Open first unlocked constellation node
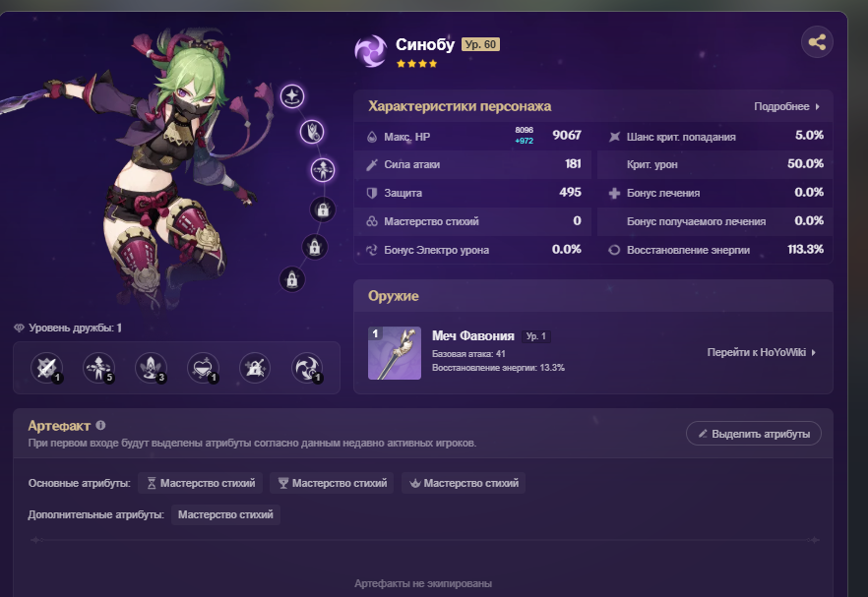The height and width of the screenshot is (597, 868). pyautogui.click(x=291, y=96)
